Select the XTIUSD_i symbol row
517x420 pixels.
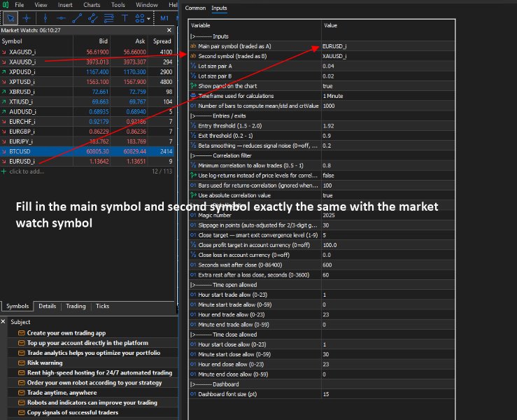pos(87,101)
